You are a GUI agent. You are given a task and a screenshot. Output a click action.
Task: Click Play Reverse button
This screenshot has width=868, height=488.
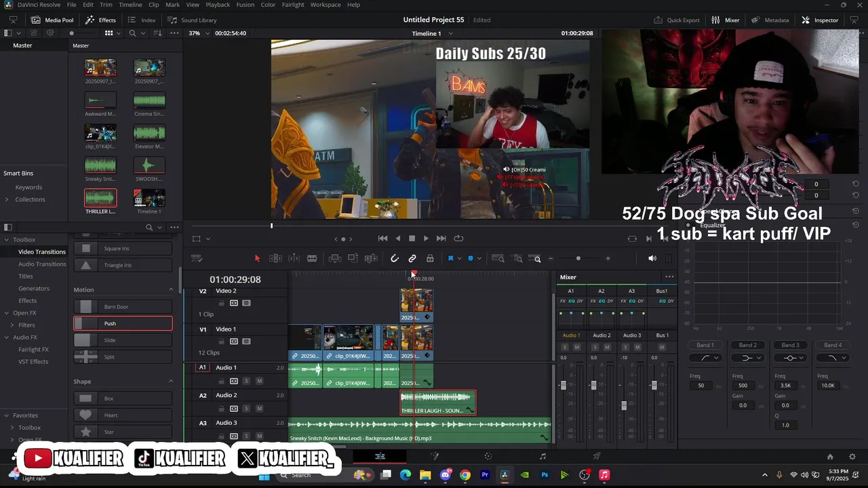click(397, 239)
